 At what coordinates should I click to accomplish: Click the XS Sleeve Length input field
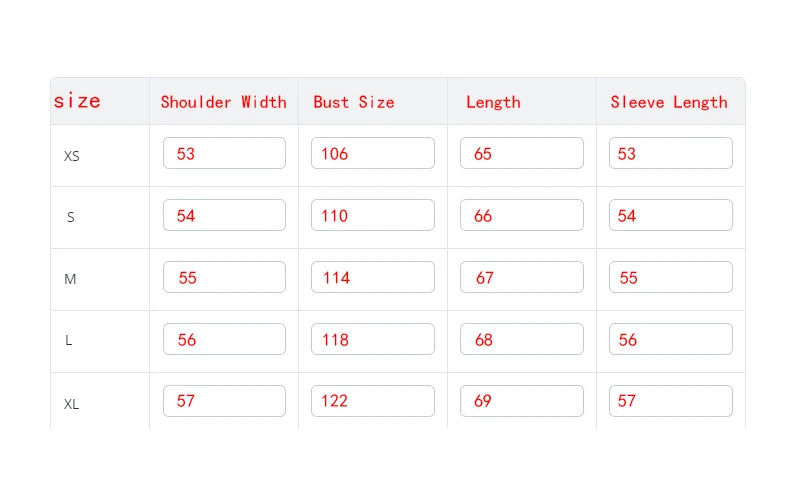[671, 153]
